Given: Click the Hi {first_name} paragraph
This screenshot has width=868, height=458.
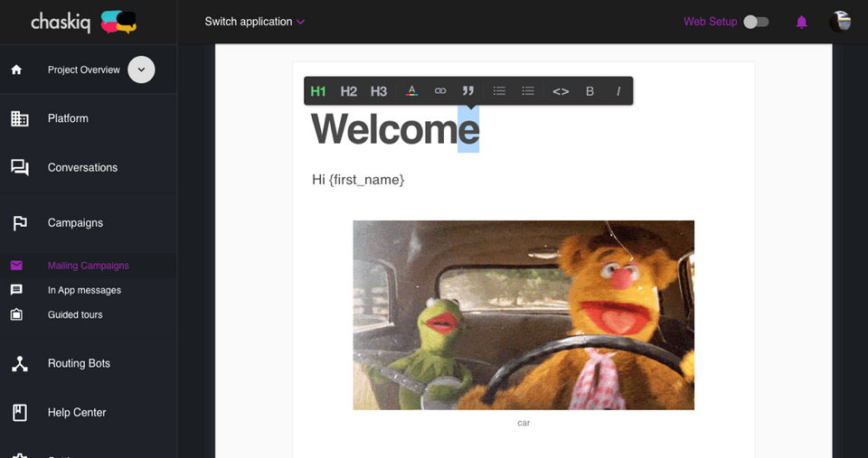Looking at the screenshot, I should (x=358, y=180).
